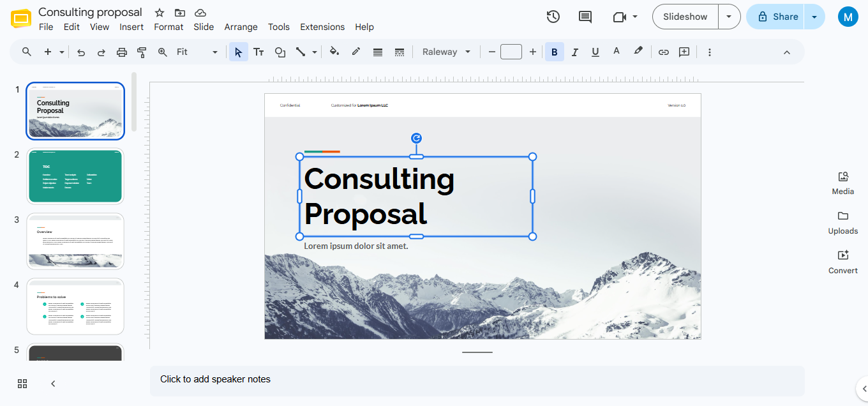Viewport: 868px width, 406px height.
Task: Check the cloud document status icon
Action: [x=200, y=13]
